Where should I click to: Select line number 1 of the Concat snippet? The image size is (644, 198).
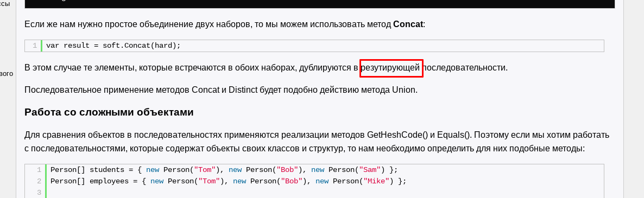click(x=35, y=46)
